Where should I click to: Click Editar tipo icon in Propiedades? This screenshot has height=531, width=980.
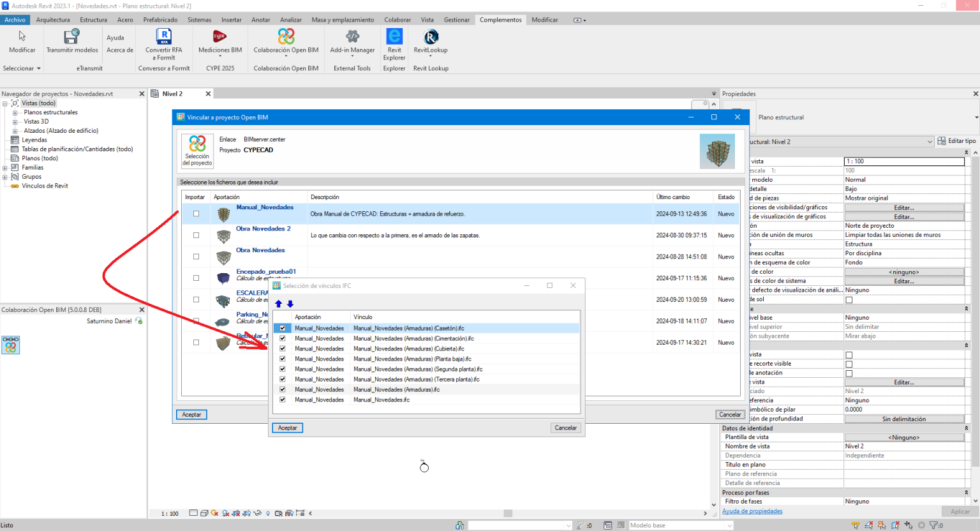(942, 141)
